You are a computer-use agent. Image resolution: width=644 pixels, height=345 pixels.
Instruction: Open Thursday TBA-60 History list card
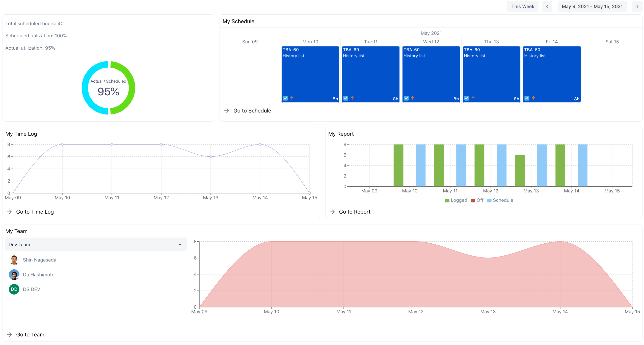coord(491,73)
